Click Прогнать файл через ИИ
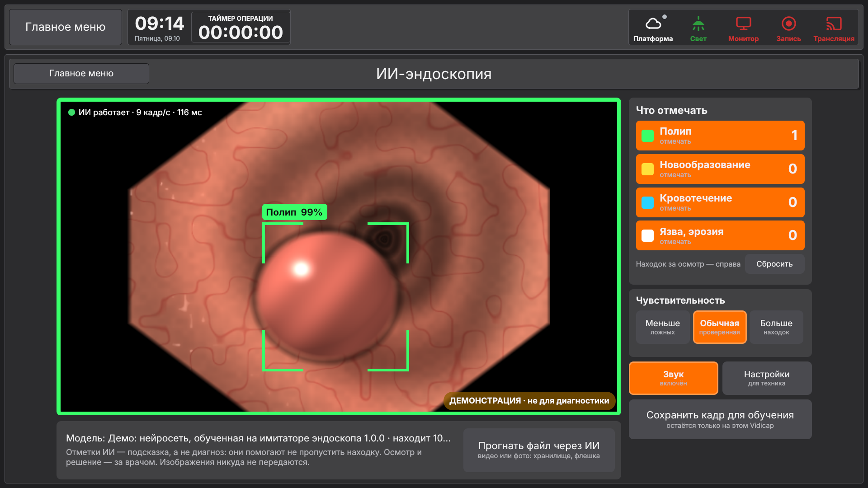Image resolution: width=868 pixels, height=488 pixels. [x=539, y=450]
